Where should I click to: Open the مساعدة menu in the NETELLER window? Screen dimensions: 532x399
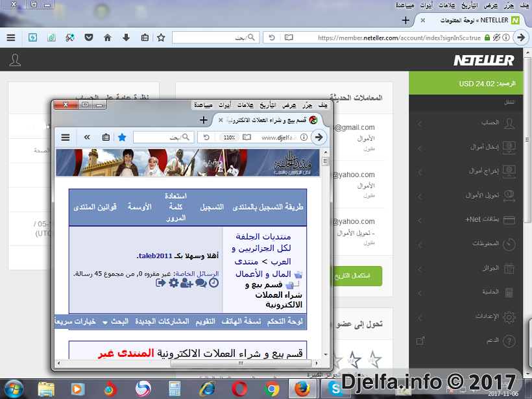[x=405, y=5]
